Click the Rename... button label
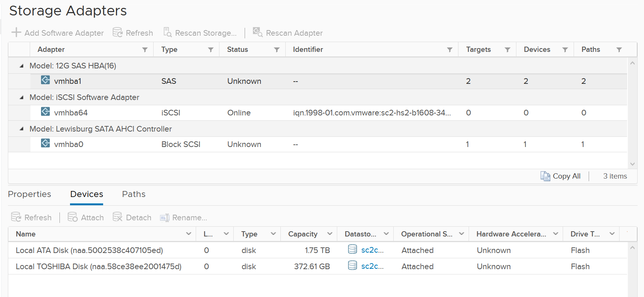Screen dimensions: 644x297 pyautogui.click(x=190, y=218)
